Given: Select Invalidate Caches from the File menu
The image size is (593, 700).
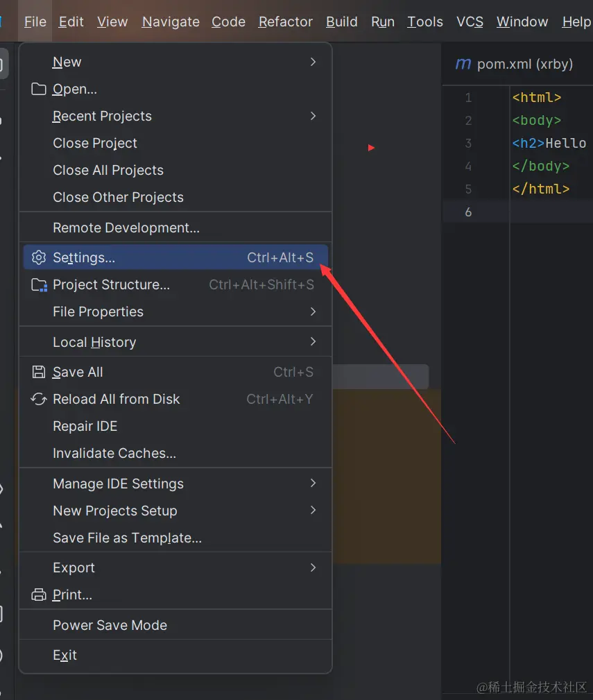Looking at the screenshot, I should click(114, 453).
